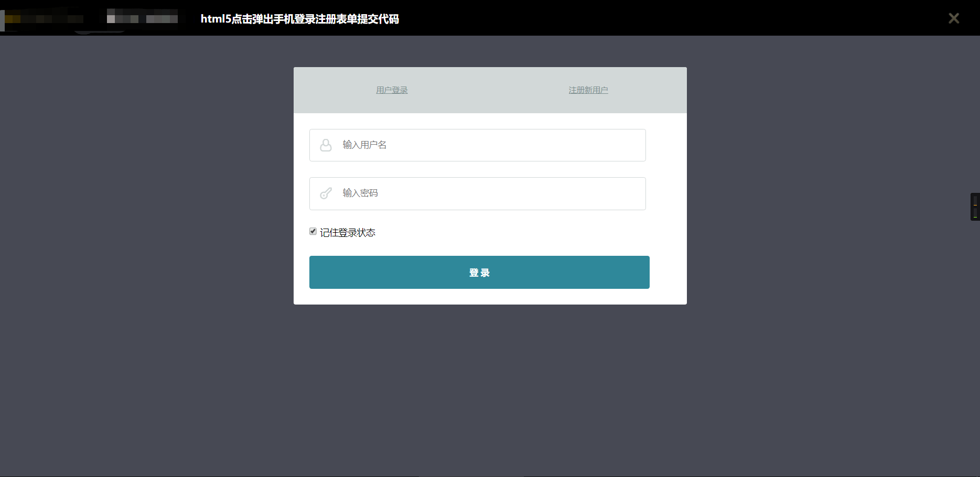Click inside the 输入密码 password field
This screenshot has width=980, height=477.
(x=472, y=193)
